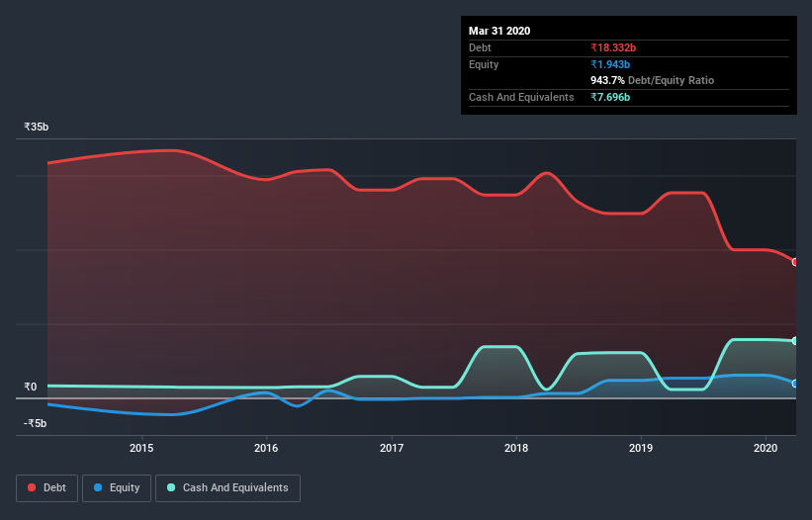The height and width of the screenshot is (520, 812).
Task: Click the 2019 x-axis label
Action: tap(641, 448)
